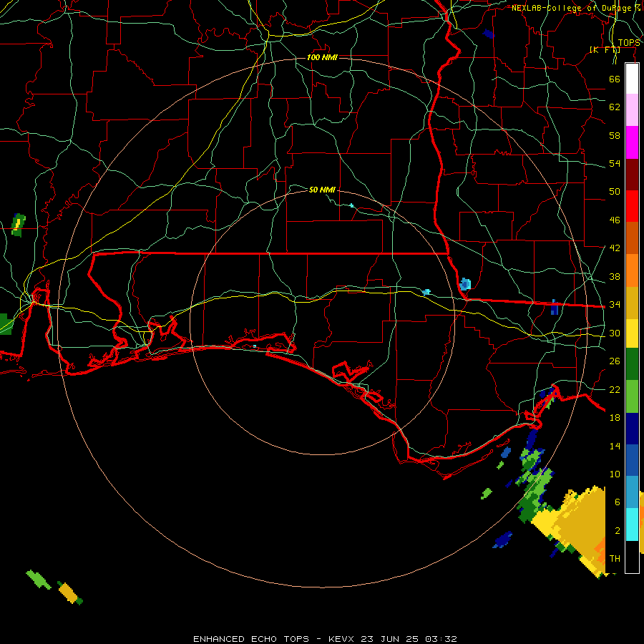
Task: Click the "38" legend value
Action: coord(615,276)
